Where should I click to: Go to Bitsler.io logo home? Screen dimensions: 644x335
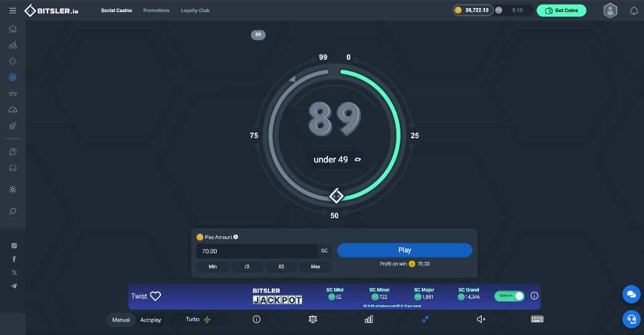pyautogui.click(x=52, y=11)
